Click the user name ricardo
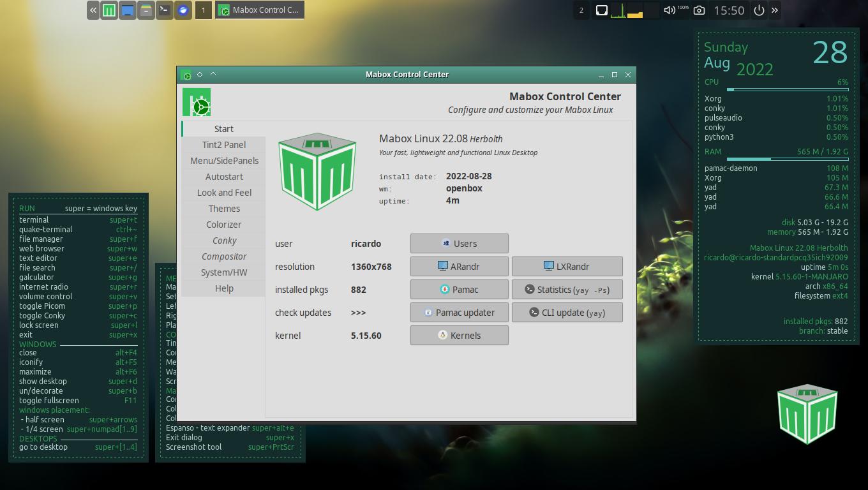The height and width of the screenshot is (490, 868). pos(366,244)
